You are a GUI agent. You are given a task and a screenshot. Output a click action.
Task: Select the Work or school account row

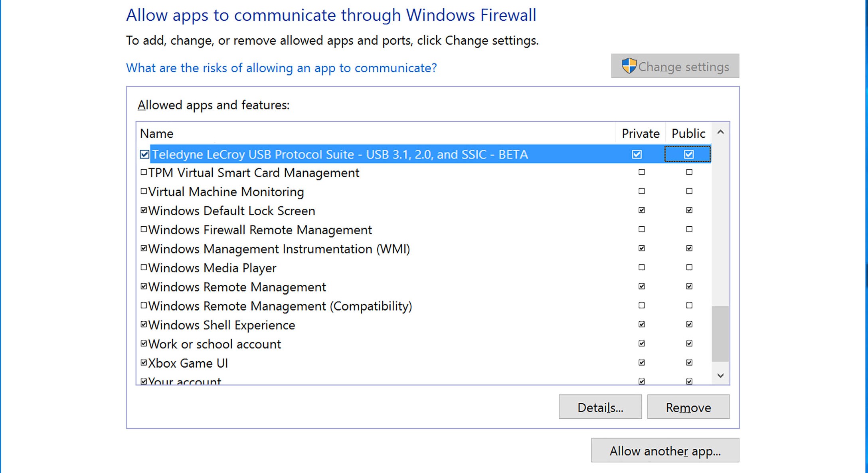424,344
